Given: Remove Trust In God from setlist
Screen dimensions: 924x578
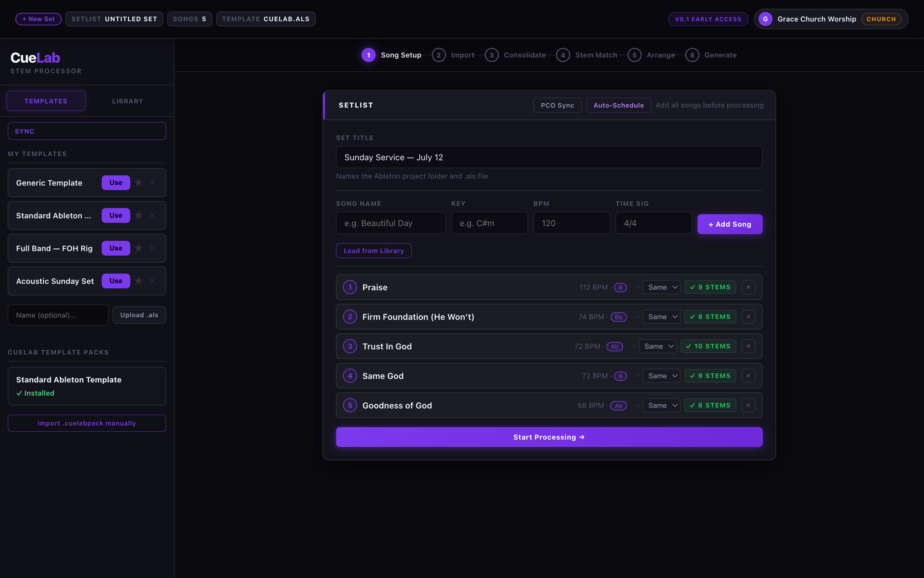Looking at the screenshot, I should click(x=749, y=346).
